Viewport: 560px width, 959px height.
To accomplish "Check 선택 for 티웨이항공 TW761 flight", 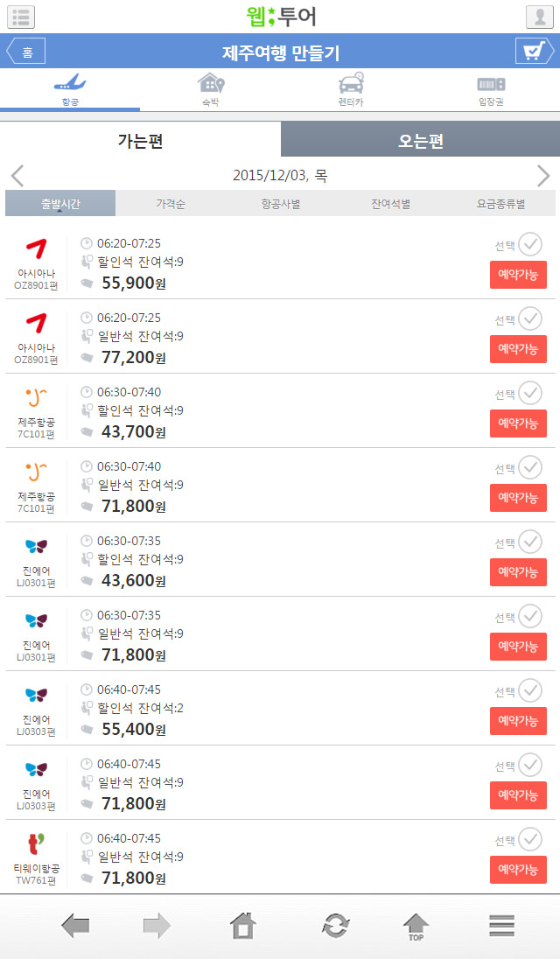I will click(530, 839).
